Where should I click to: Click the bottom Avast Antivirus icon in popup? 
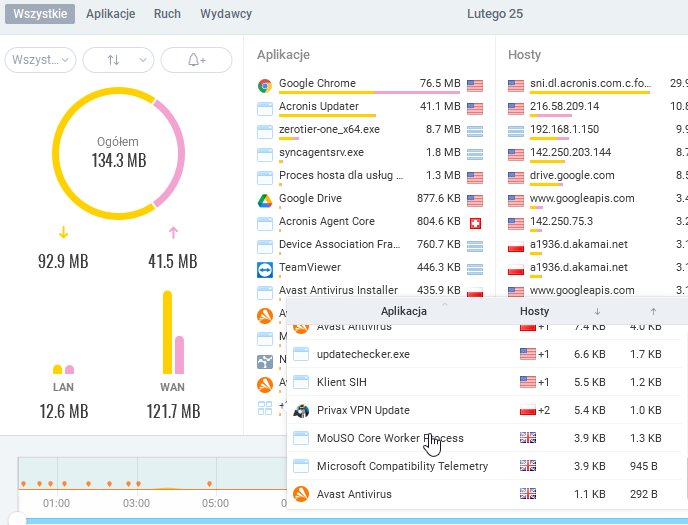point(301,494)
